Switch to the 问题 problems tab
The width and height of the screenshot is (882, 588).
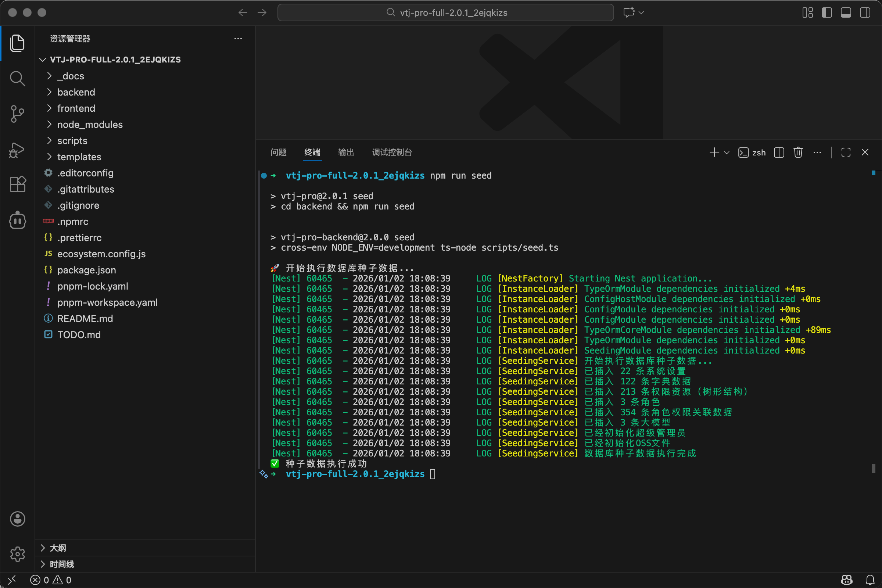(x=278, y=152)
